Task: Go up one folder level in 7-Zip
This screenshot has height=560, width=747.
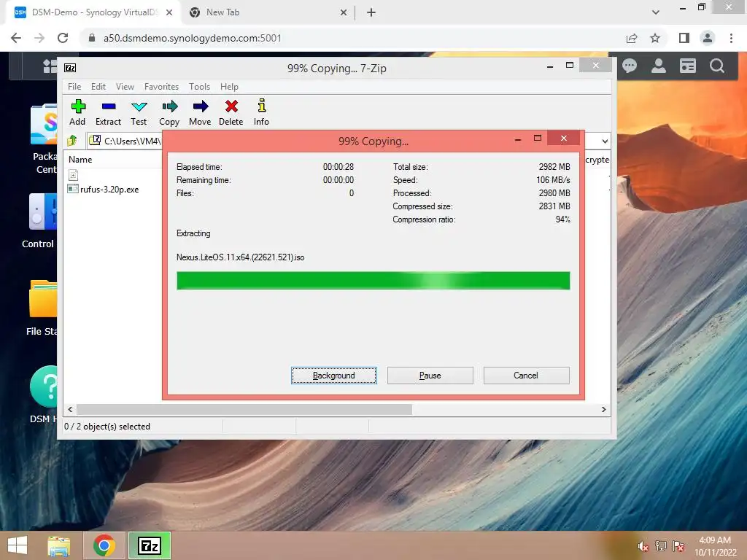Action: click(72, 141)
